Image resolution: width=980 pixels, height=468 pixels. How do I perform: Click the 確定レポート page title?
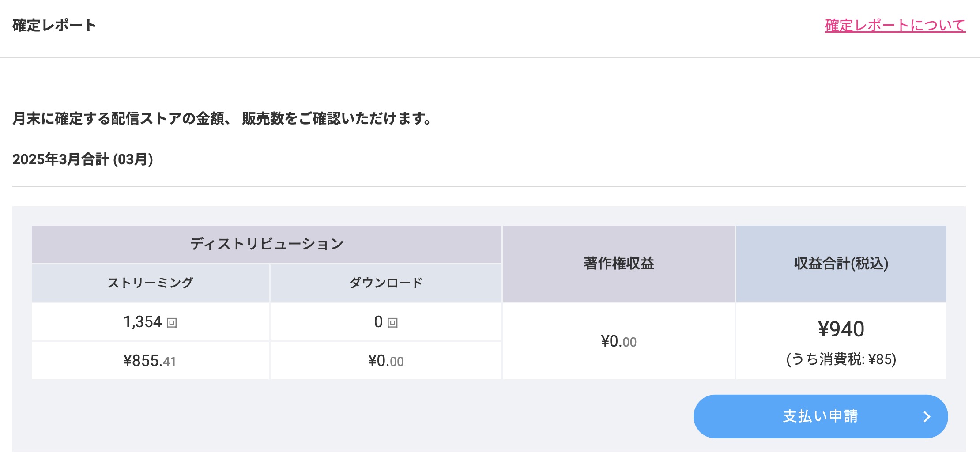(54, 26)
